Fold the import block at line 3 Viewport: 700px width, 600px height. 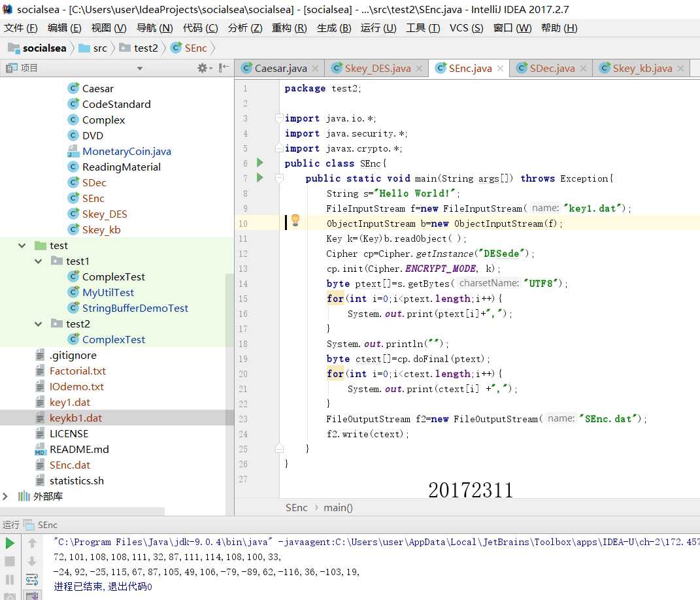click(280, 118)
